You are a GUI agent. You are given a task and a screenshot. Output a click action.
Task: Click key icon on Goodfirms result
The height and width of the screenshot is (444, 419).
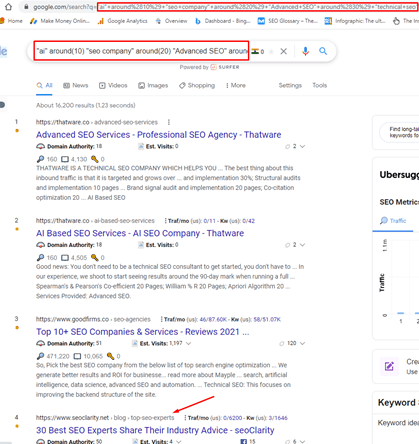[x=110, y=356]
